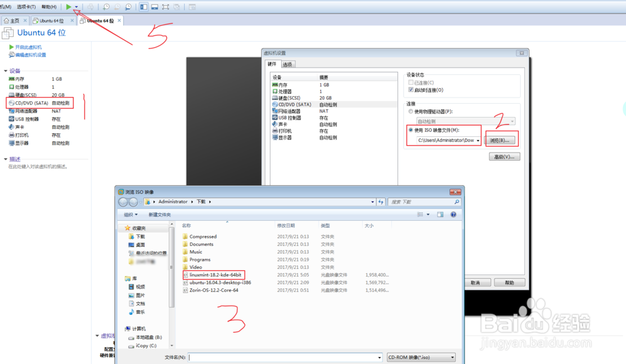Select ubuntu-16.04.3-desktop-i386 ISO file

coord(220,282)
